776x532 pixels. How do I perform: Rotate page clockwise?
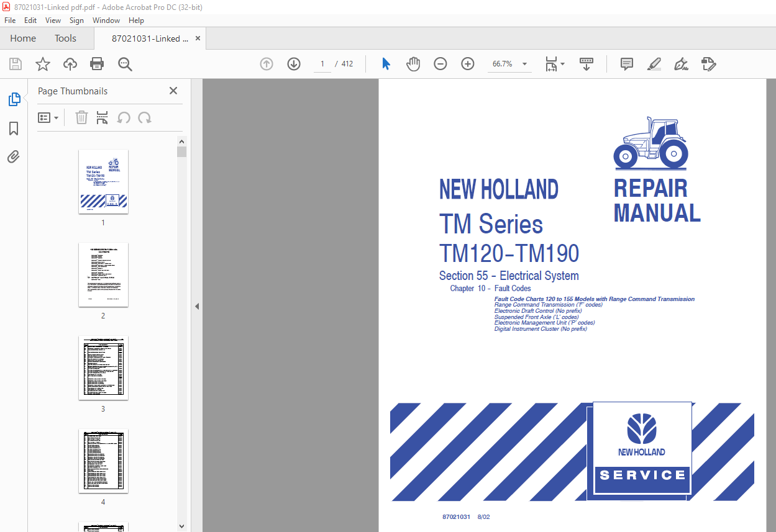point(145,117)
